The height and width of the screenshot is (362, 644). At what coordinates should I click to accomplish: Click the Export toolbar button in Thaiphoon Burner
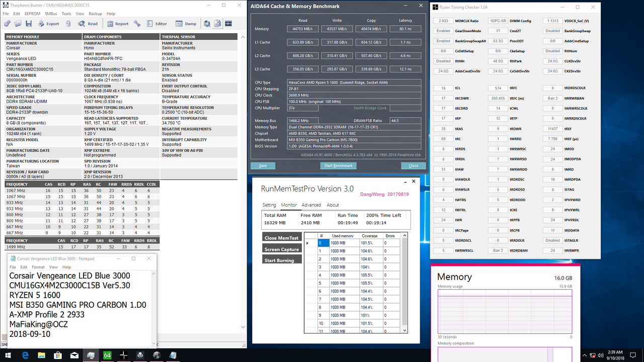48,24
